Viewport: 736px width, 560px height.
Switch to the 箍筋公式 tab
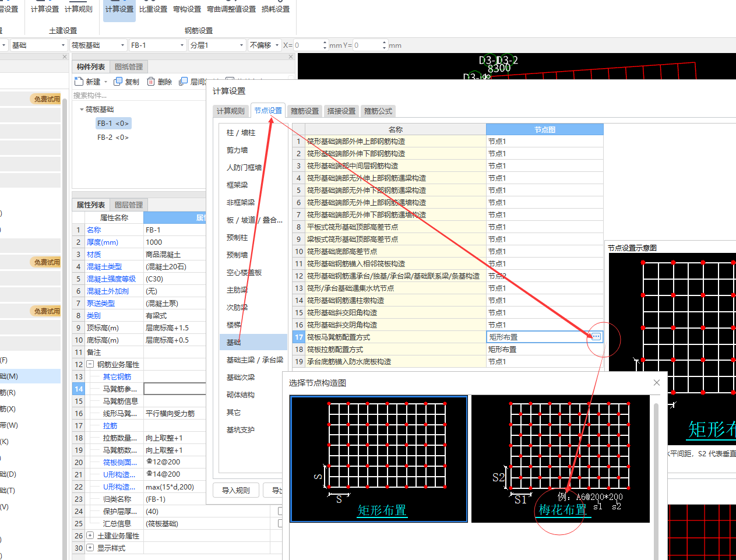[378, 111]
